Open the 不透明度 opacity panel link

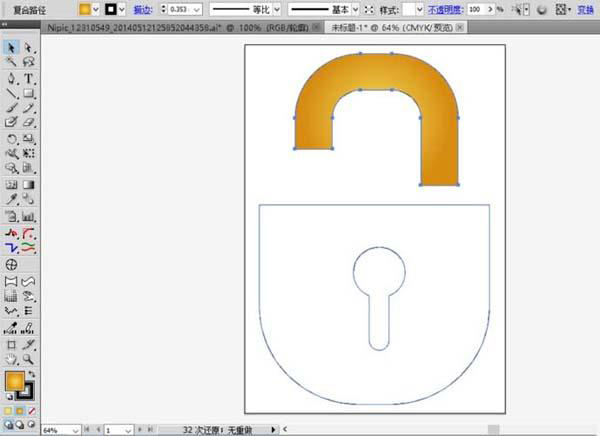[445, 10]
